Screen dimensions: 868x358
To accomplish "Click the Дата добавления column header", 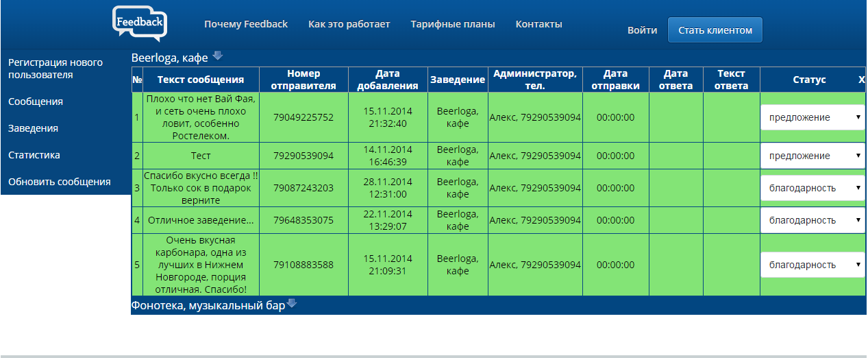I will click(388, 80).
